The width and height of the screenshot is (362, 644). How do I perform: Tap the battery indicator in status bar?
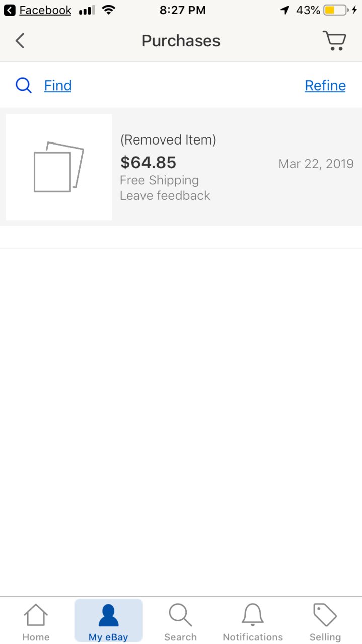click(x=336, y=10)
